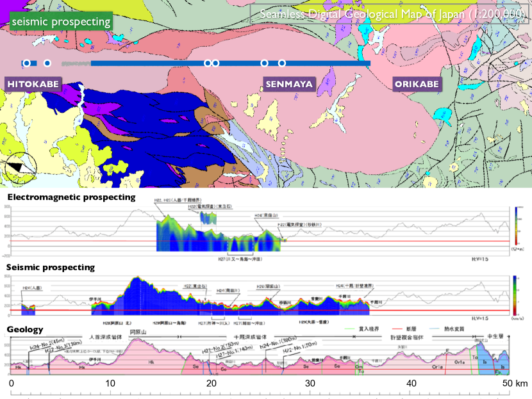Click the 40 mark on the distance axis

(x=411, y=384)
